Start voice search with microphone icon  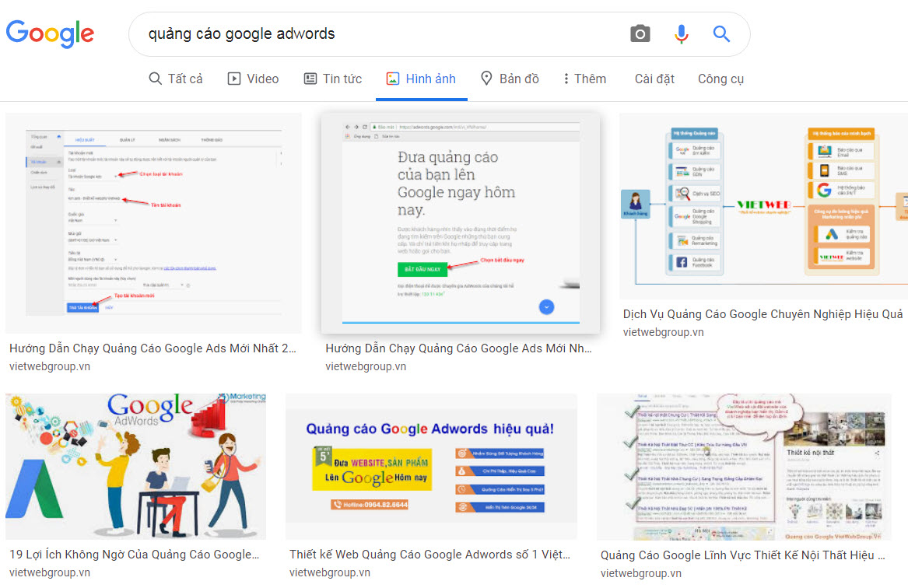(681, 33)
